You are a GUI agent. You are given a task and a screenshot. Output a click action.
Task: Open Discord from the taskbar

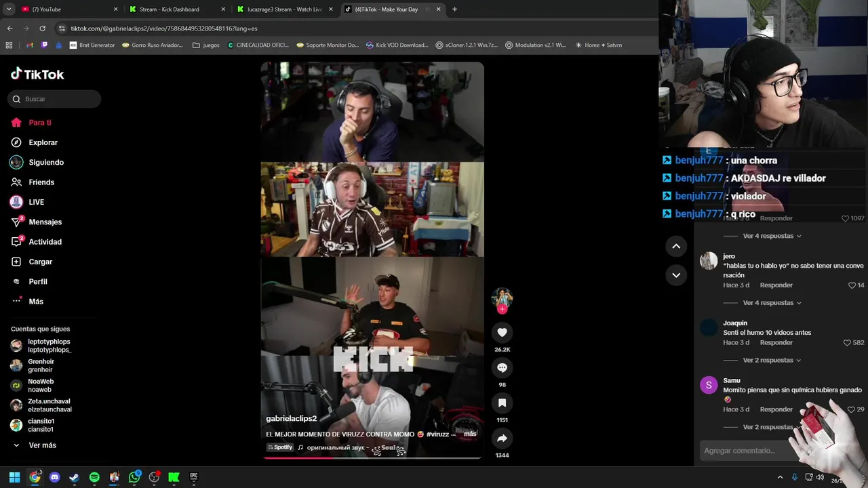coord(54,477)
